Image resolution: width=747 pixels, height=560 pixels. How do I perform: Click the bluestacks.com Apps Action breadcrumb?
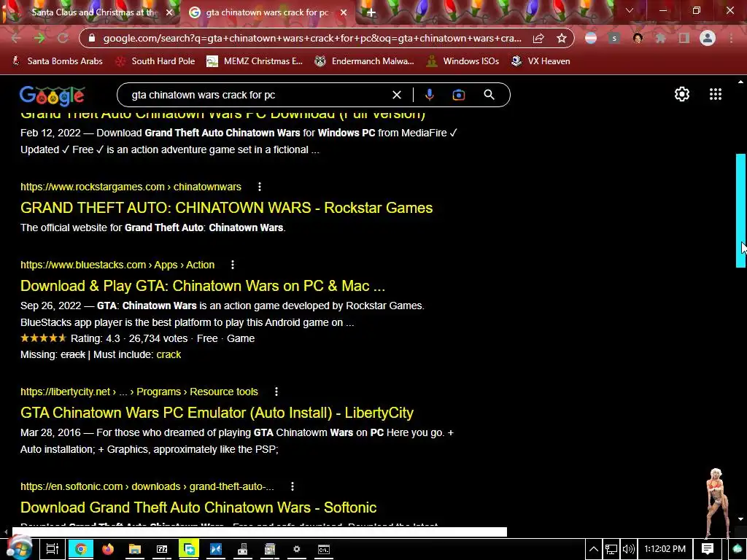pos(117,265)
